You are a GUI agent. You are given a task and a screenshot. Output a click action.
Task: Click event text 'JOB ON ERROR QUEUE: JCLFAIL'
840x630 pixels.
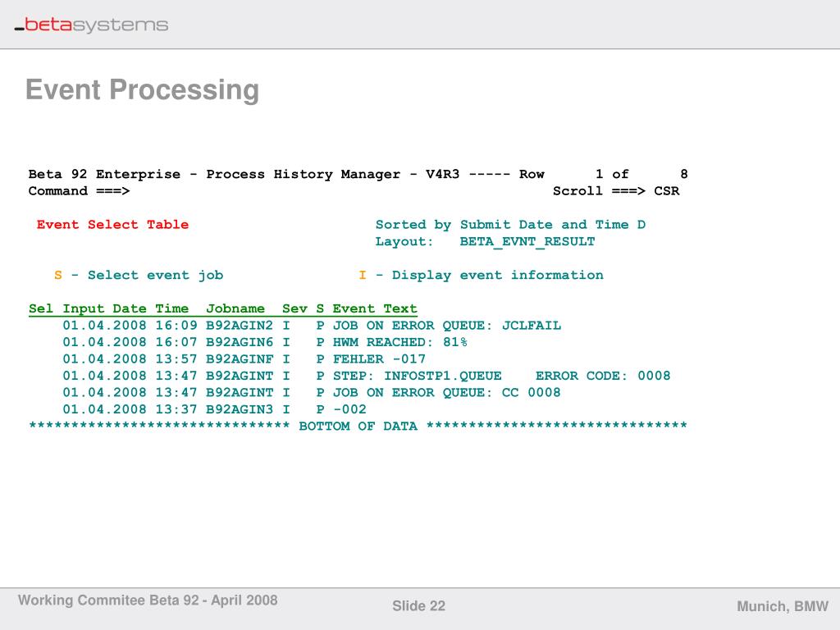[x=447, y=326]
